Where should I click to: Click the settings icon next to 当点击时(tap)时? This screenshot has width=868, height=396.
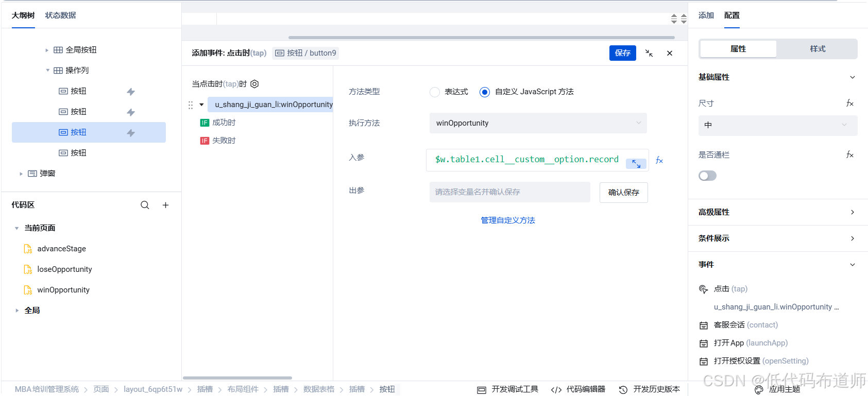254,84
